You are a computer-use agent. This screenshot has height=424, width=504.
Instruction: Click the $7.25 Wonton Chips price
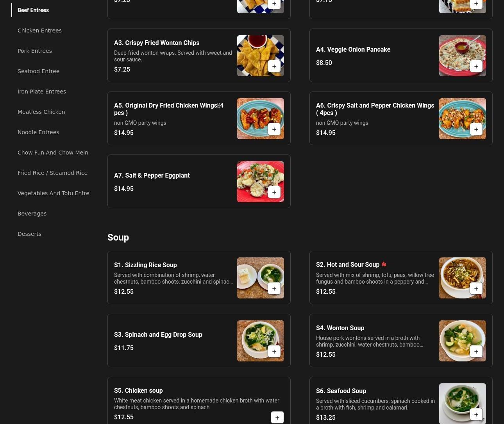122,70
